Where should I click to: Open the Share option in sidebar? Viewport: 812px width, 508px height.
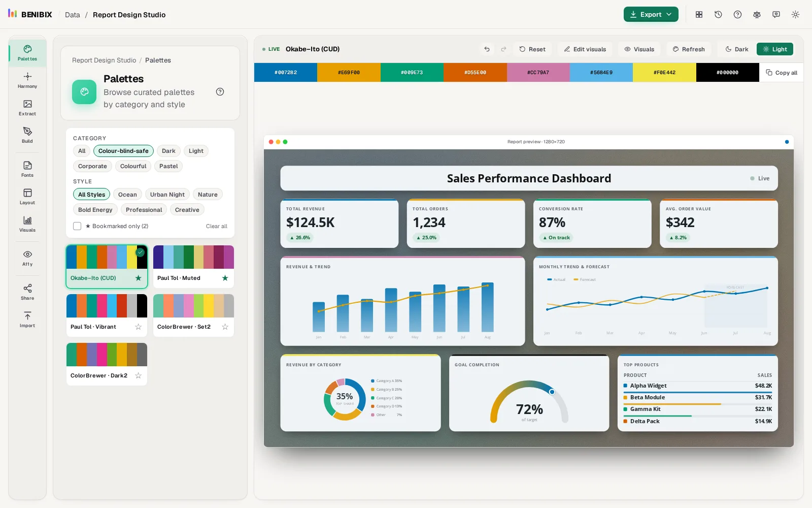[27, 292]
